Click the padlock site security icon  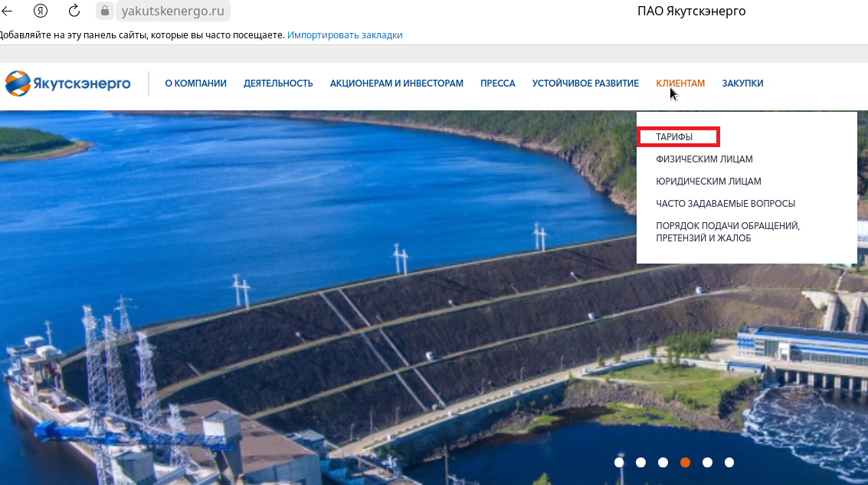[x=105, y=11]
